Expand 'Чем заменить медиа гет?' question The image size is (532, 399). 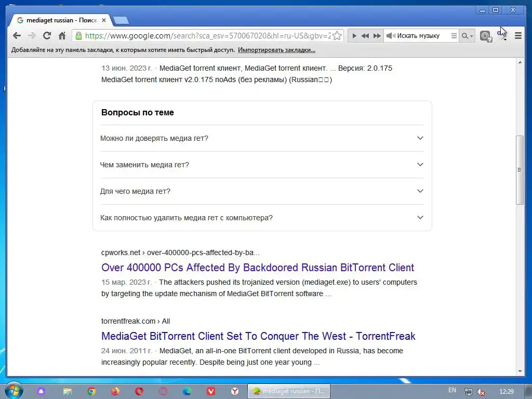click(262, 165)
